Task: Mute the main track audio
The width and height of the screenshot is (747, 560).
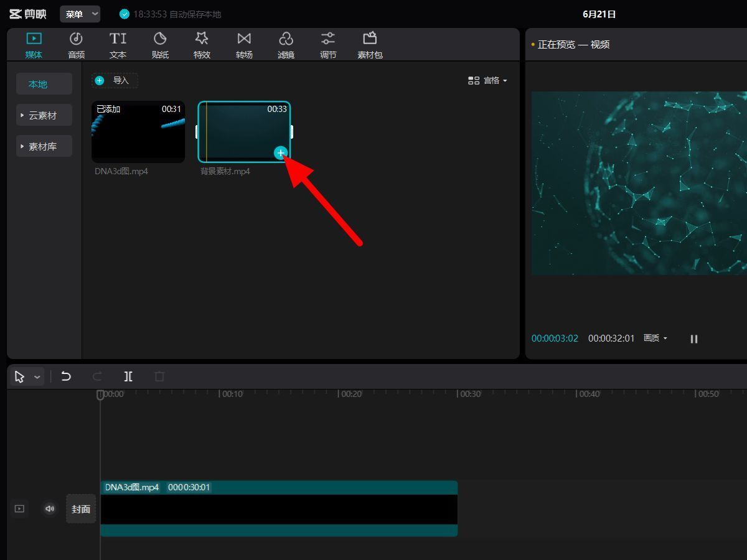Action: tap(50, 509)
